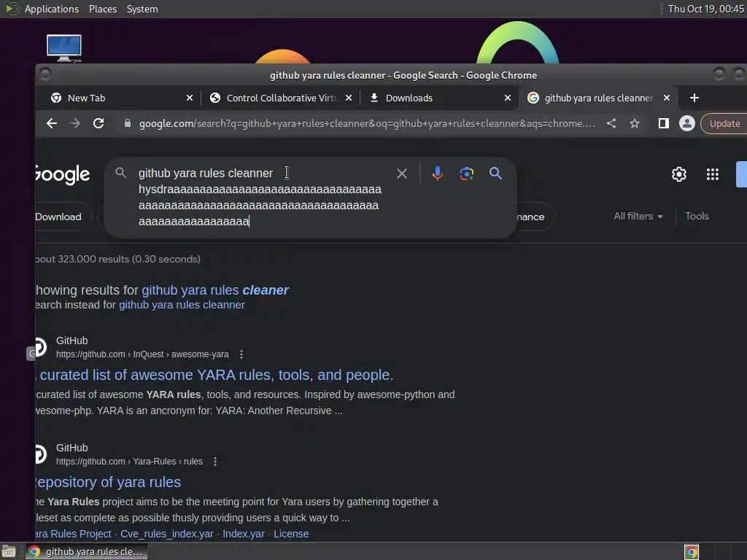
Task: Click the URL text github.com › Yara-Rules › rules
Action: click(x=129, y=462)
